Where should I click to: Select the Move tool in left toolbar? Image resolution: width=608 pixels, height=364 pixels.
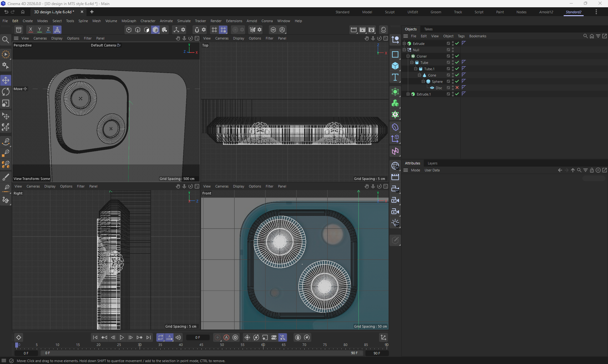click(x=6, y=80)
